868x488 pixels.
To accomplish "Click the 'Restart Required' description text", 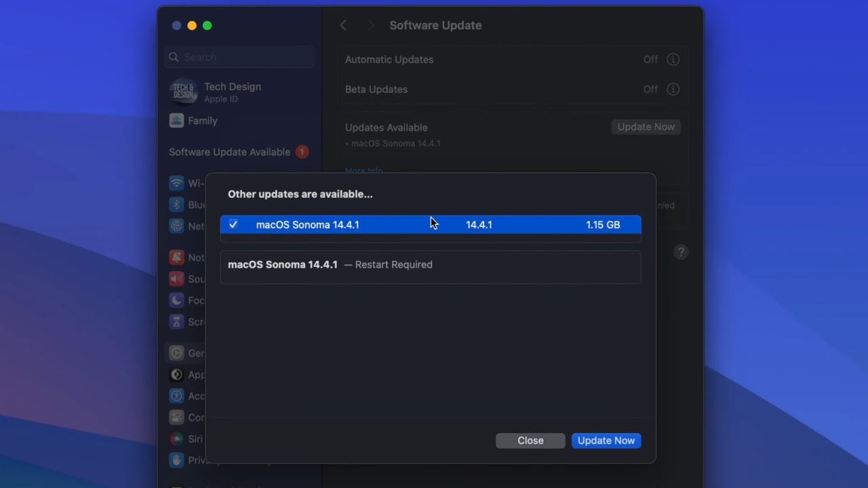I will (x=393, y=264).
